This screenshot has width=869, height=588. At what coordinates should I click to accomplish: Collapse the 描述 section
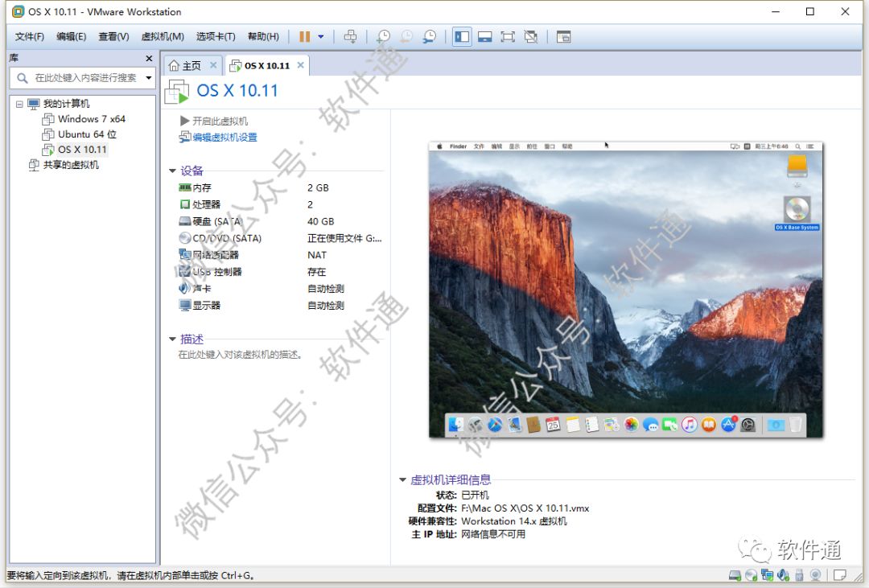pos(172,339)
